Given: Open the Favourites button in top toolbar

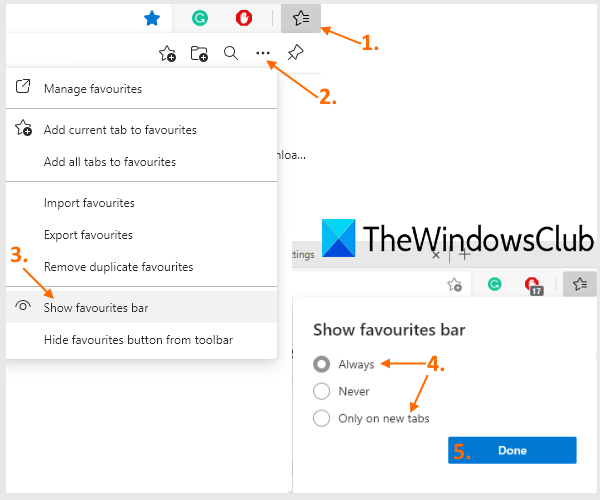Looking at the screenshot, I should pyautogui.click(x=301, y=18).
